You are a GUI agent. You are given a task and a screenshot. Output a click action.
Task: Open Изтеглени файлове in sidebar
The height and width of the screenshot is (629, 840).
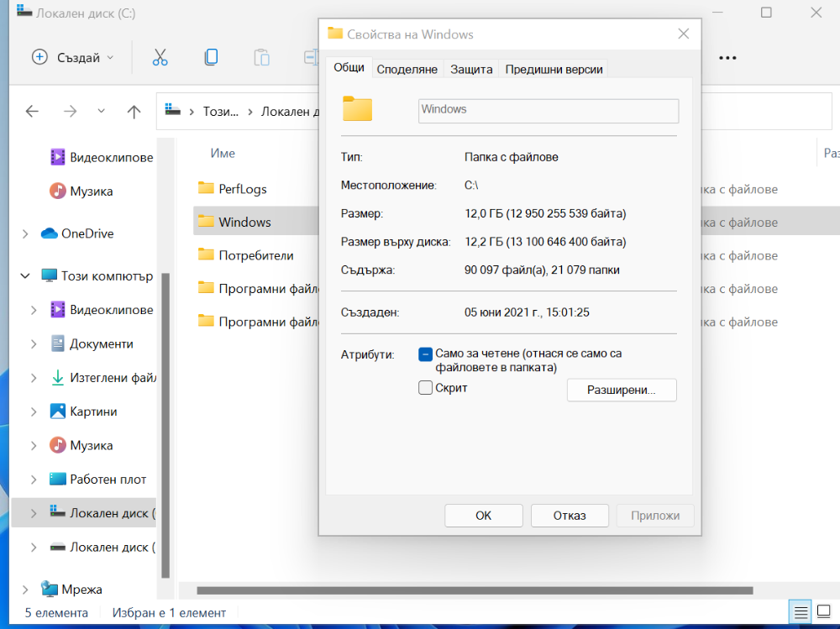[102, 378]
